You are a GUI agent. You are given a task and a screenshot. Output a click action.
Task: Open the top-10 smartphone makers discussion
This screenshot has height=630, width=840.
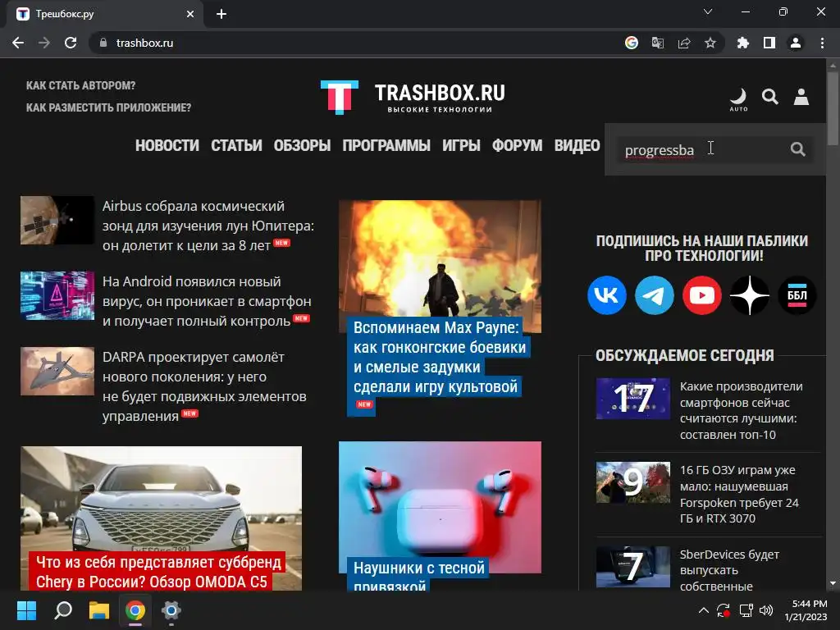(x=742, y=410)
